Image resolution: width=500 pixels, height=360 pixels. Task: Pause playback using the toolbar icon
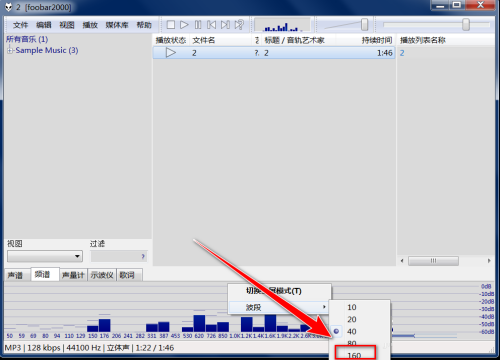tap(198, 25)
